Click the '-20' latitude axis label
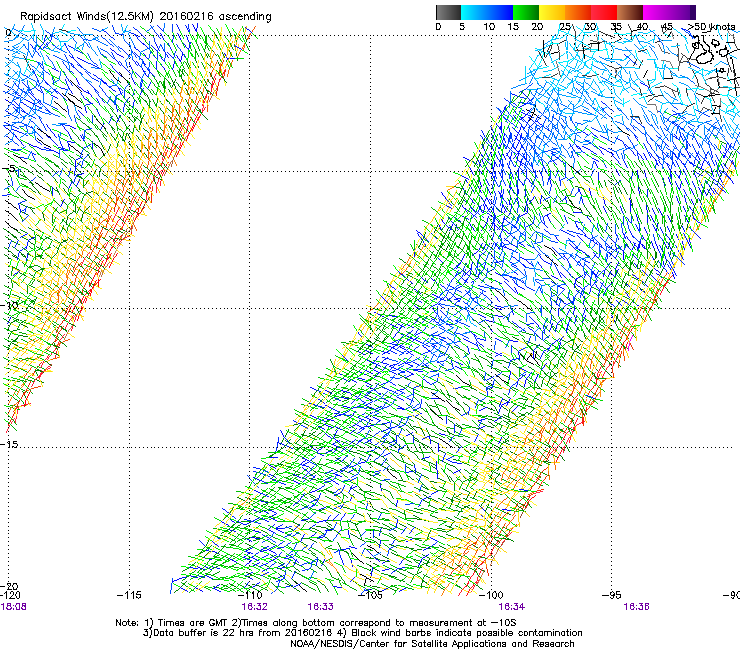The image size is (740, 650). coord(9,586)
